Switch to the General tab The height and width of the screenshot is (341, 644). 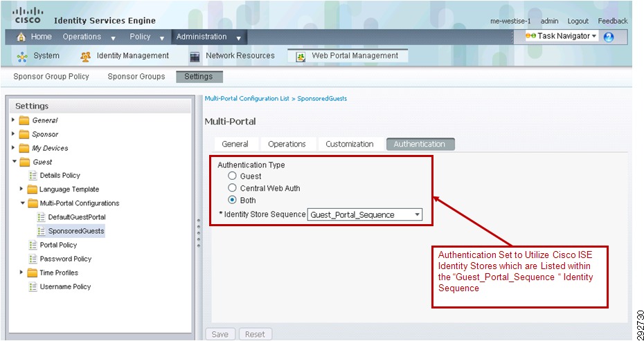(235, 144)
